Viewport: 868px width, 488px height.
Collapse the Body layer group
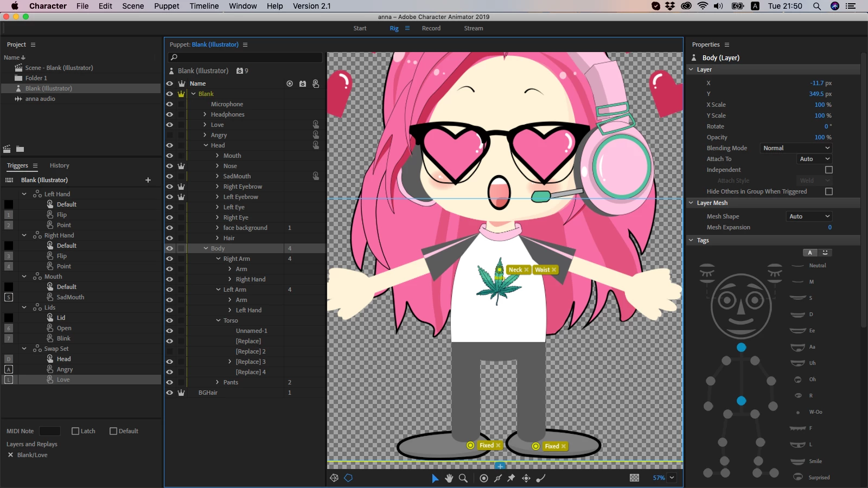206,248
